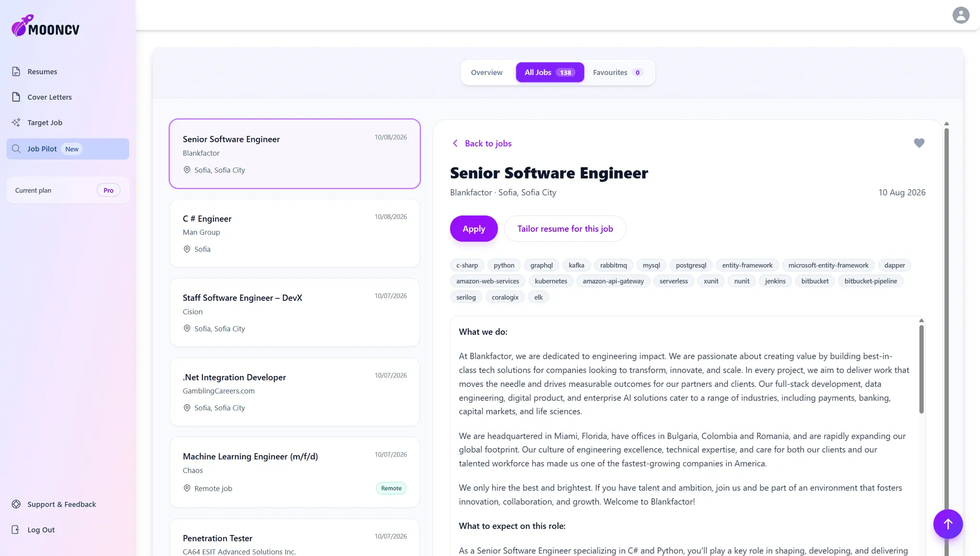
Task: Open the Senior Software Engineer job card
Action: tap(295, 153)
